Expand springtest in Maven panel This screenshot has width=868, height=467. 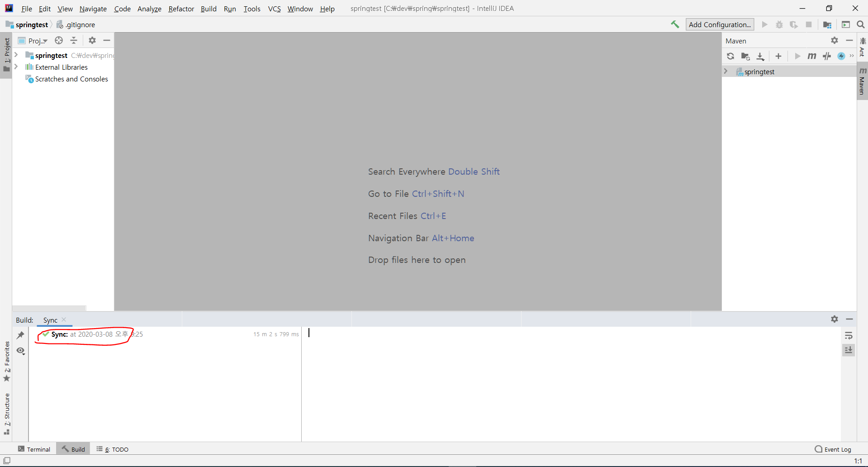click(x=726, y=71)
